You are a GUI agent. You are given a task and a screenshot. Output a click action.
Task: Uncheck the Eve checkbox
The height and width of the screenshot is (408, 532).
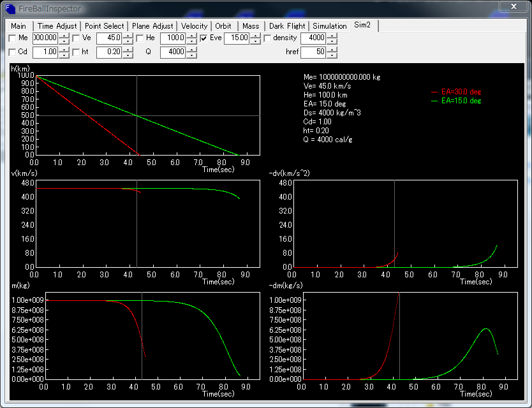(x=203, y=38)
